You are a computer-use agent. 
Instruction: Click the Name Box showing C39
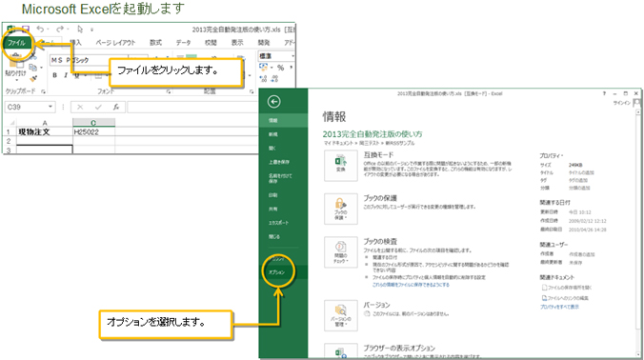pyautogui.click(x=27, y=107)
